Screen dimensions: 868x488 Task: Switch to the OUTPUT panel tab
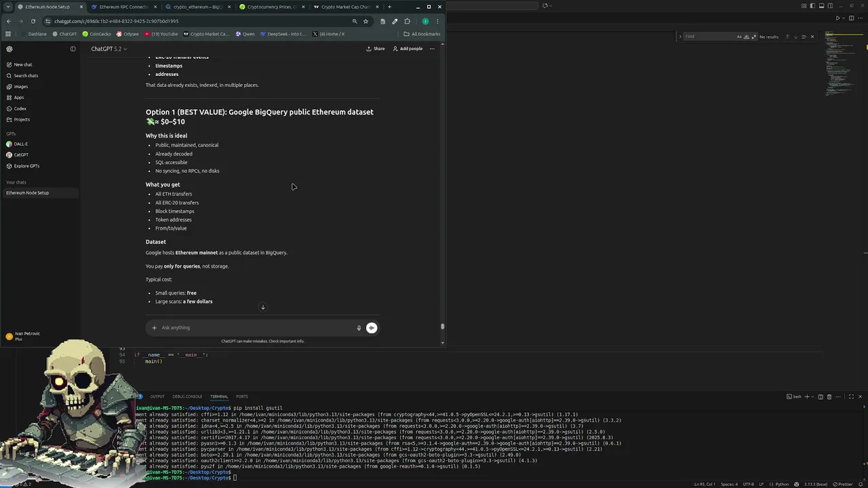pyautogui.click(x=157, y=396)
